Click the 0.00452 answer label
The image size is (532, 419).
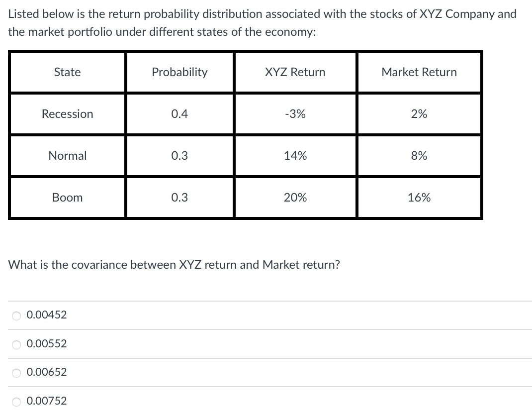coord(47,314)
